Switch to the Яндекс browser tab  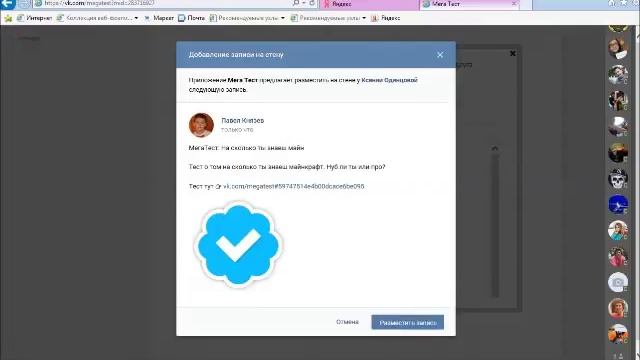(369, 4)
